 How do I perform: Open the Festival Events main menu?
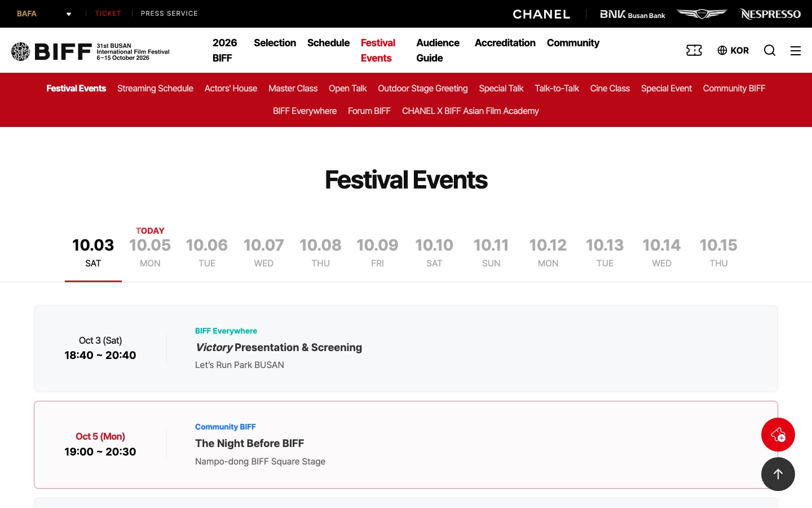[x=378, y=50]
